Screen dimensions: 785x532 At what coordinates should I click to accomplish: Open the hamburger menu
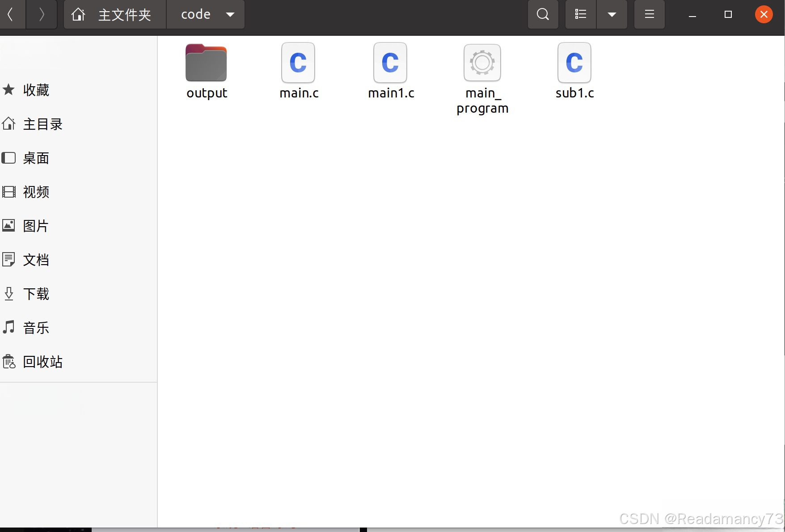(x=649, y=14)
